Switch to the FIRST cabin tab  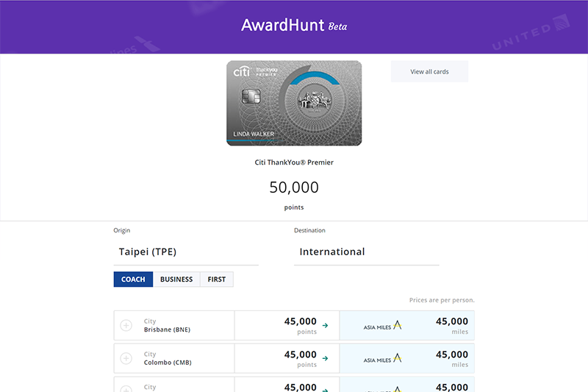(216, 279)
